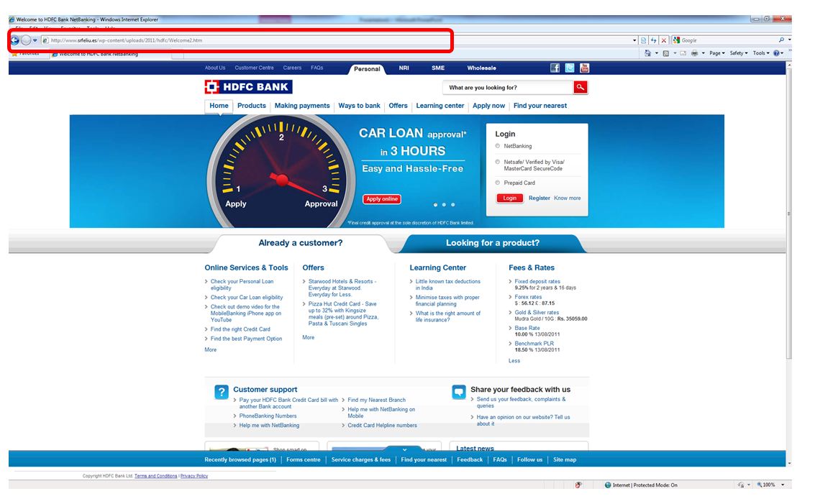Viewport: 815px width, 504px height.
Task: Open the Page menu
Action: 716,53
